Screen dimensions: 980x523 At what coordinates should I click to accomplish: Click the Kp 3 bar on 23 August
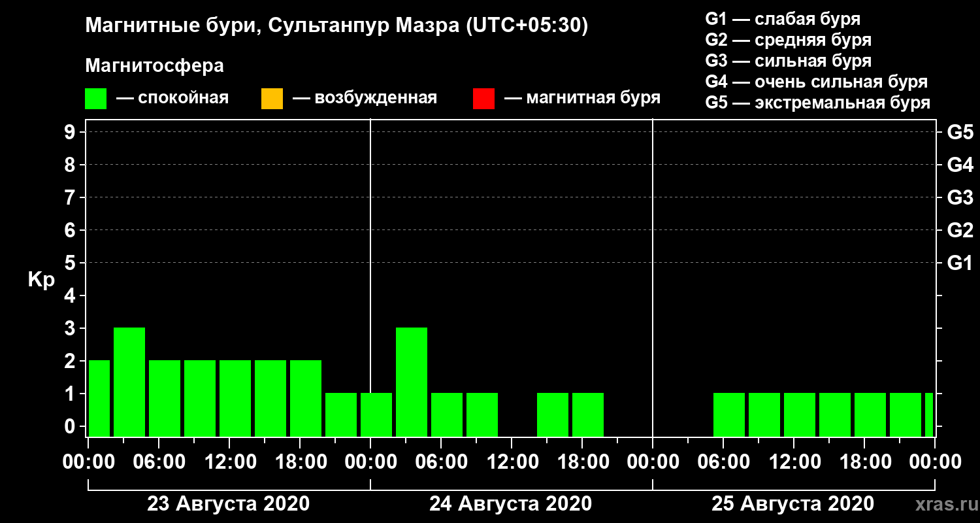click(129, 382)
